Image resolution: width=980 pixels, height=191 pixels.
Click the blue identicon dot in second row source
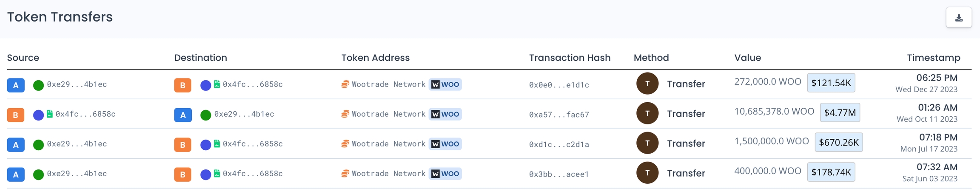[x=38, y=115]
